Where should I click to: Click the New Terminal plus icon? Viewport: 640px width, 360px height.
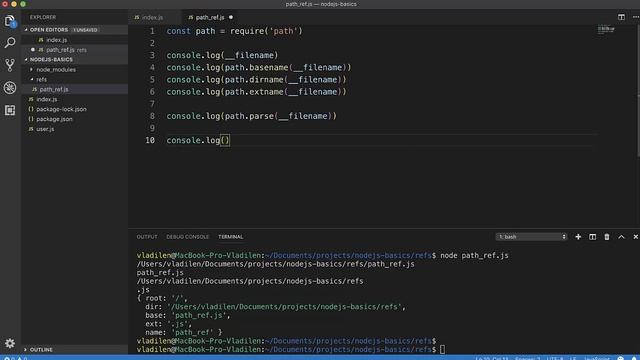point(578,237)
